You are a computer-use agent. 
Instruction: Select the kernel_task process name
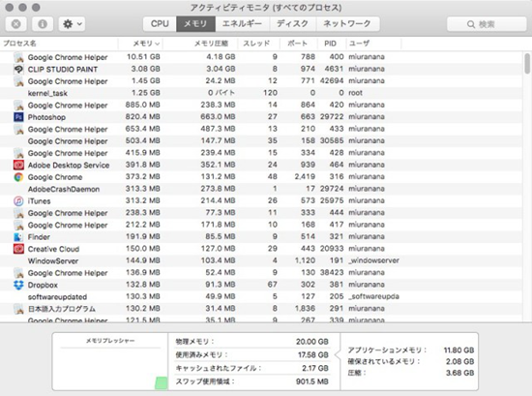click(x=47, y=93)
